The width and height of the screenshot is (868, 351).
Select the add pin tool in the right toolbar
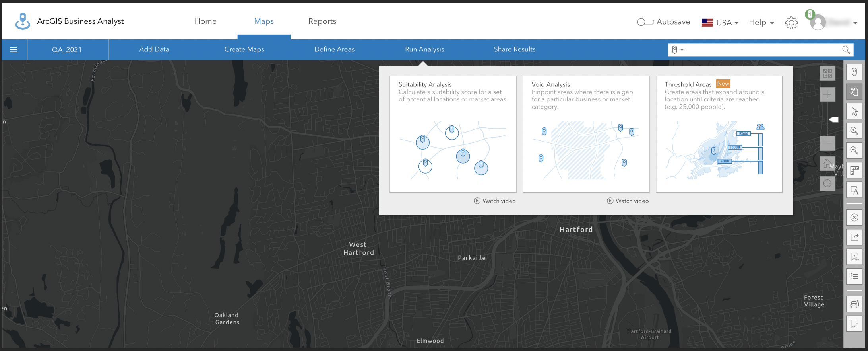pos(854,72)
